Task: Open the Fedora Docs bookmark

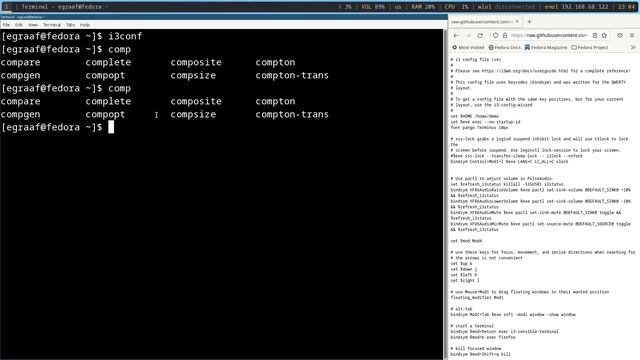Action: point(504,47)
